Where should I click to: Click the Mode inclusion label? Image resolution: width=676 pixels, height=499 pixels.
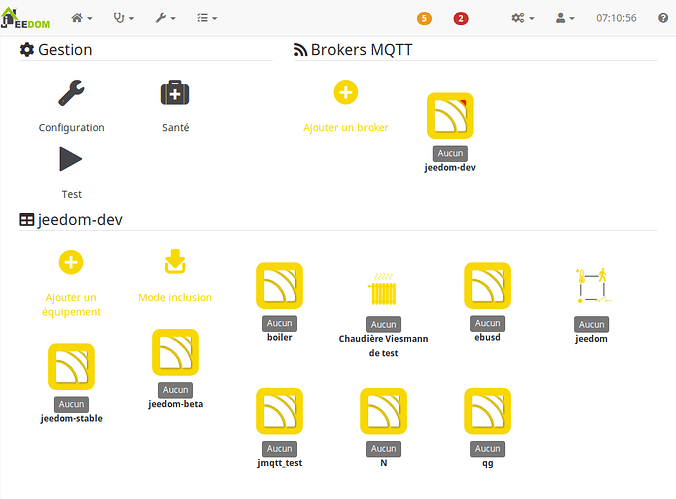(175, 298)
